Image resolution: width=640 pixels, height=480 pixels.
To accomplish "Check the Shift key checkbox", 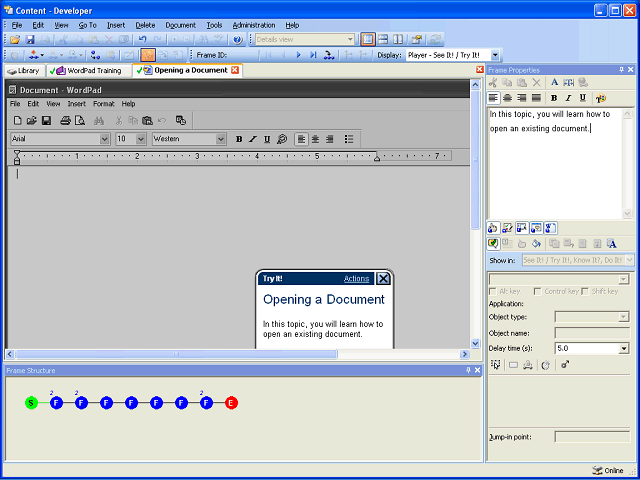I will [x=585, y=291].
